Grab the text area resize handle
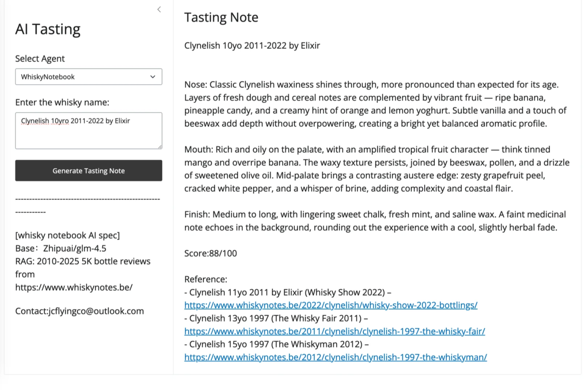584x392 pixels. point(160,146)
